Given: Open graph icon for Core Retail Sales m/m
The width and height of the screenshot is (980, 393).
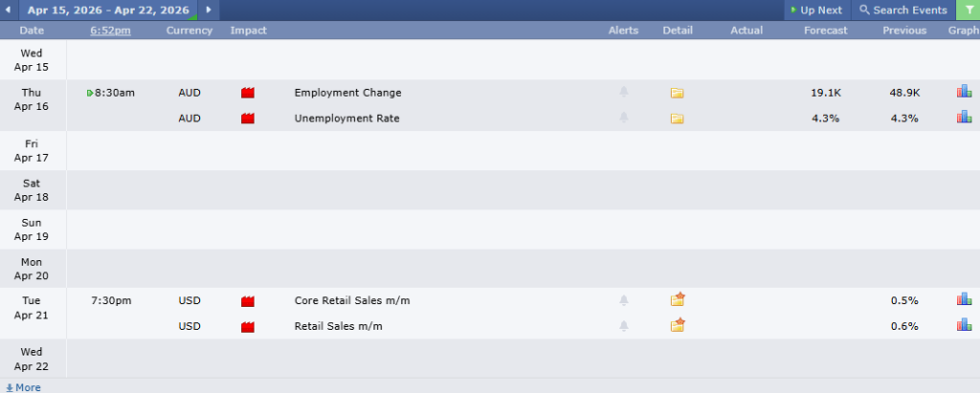Looking at the screenshot, I should pos(964,300).
